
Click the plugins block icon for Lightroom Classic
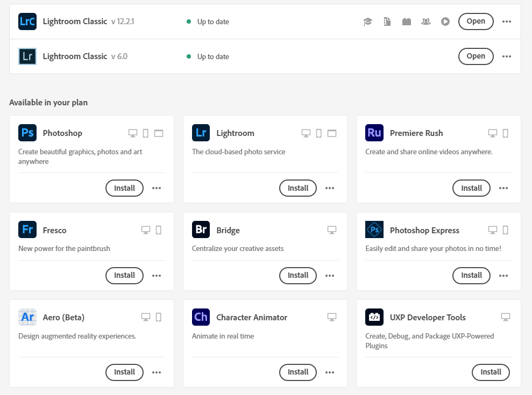(407, 21)
